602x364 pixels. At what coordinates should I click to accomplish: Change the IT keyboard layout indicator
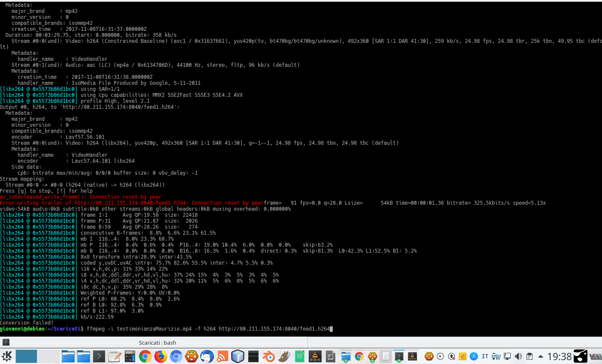485,356
